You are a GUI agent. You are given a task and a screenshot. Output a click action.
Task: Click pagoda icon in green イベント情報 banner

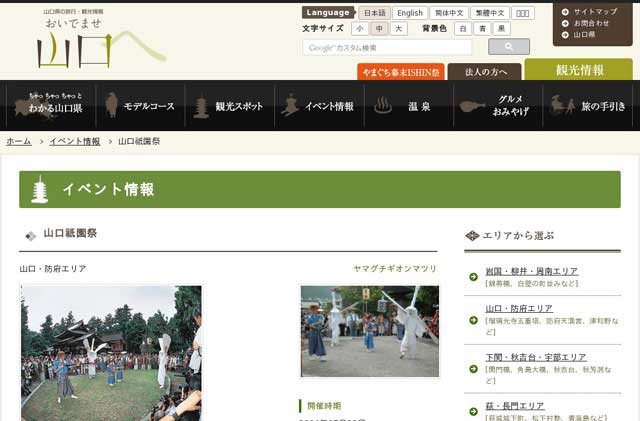(x=40, y=189)
